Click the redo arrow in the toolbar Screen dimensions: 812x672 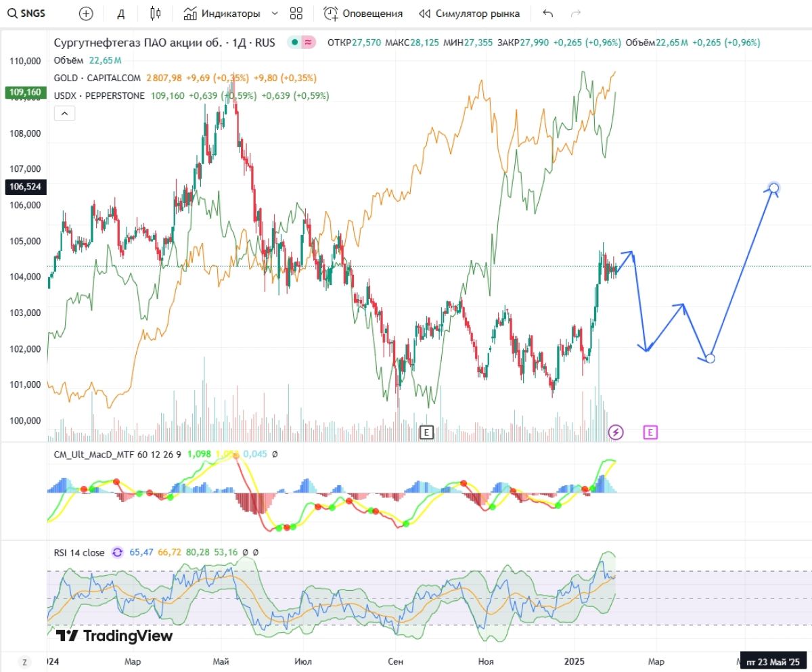(577, 14)
